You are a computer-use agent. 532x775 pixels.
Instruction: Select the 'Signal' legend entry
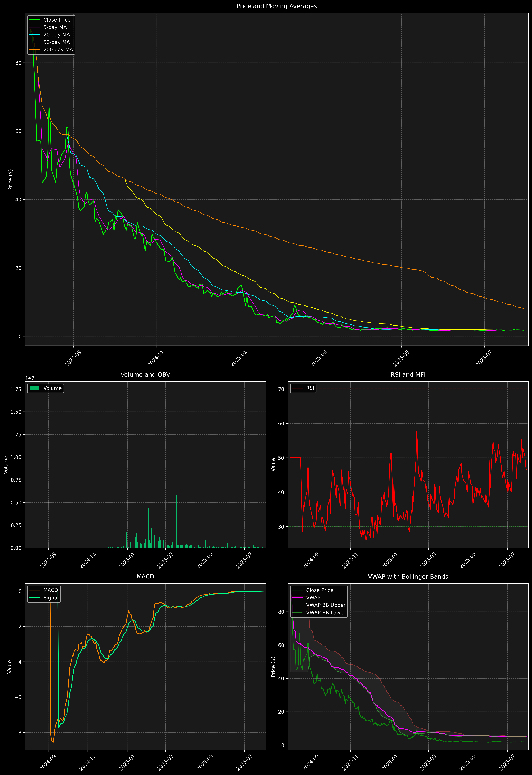[x=44, y=598]
